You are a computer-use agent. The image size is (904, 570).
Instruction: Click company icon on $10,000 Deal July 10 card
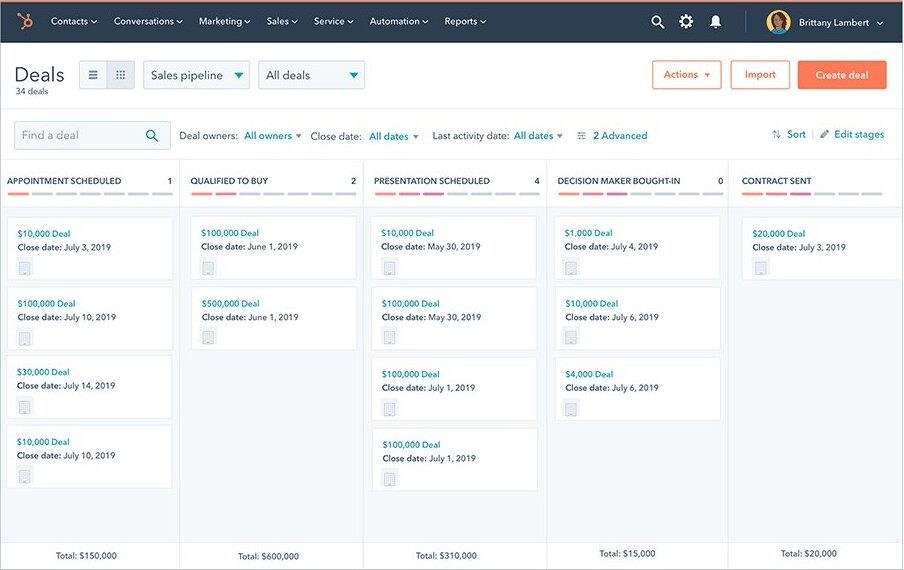click(25, 477)
